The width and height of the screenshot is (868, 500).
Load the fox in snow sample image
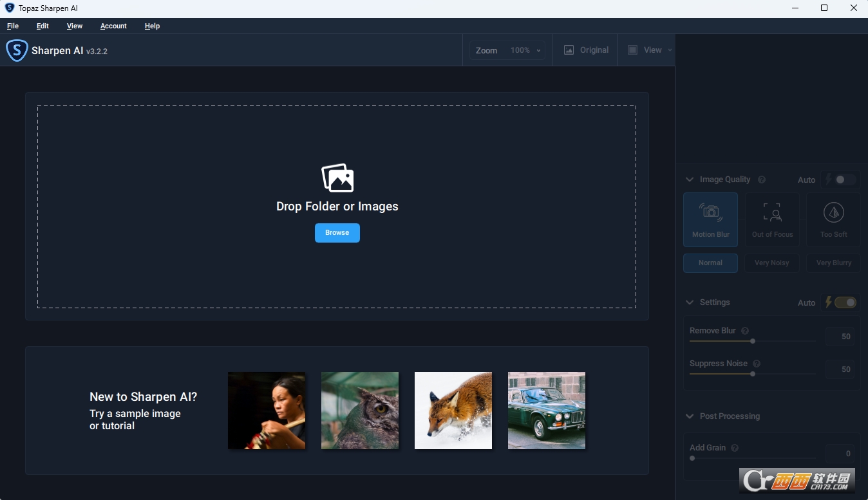453,411
